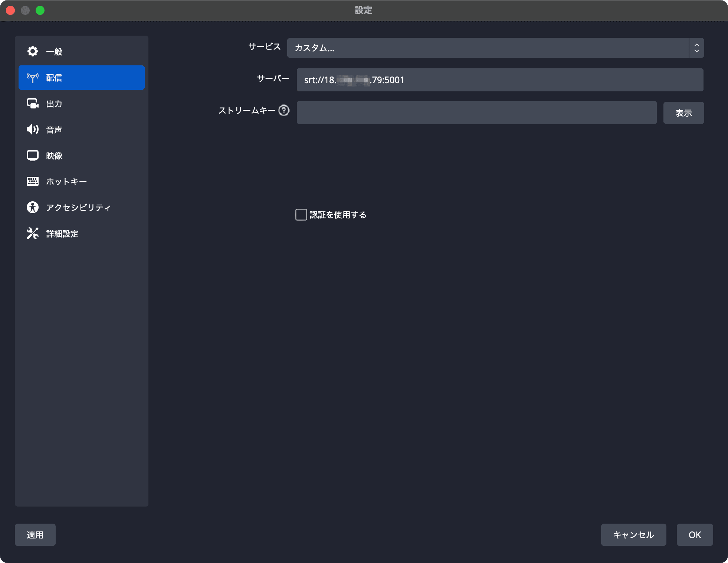The image size is (728, 563).
Task: Open the アクセシビリティ settings tab
Action: tap(82, 208)
